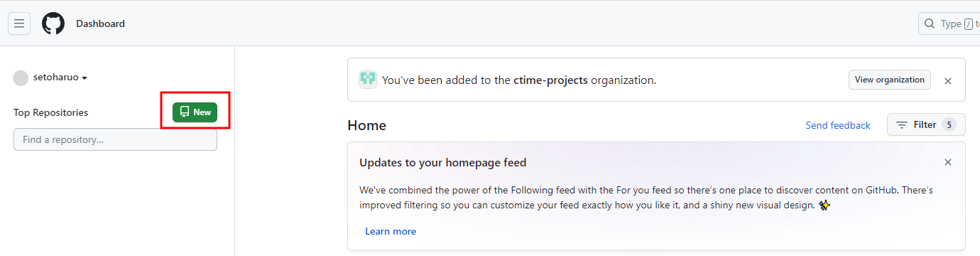Create a new repository with New button
980x256 pixels.
pos(195,112)
